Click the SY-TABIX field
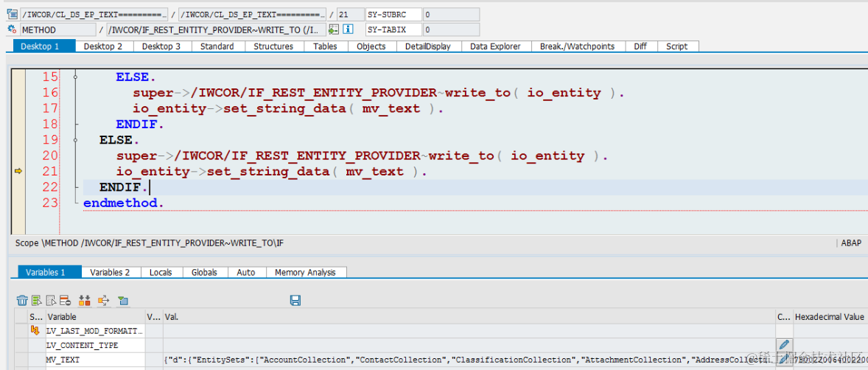868x370 pixels. click(x=393, y=29)
